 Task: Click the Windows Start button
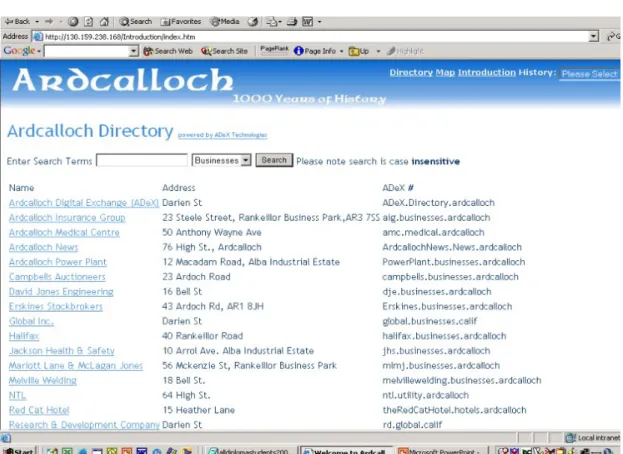(18, 451)
